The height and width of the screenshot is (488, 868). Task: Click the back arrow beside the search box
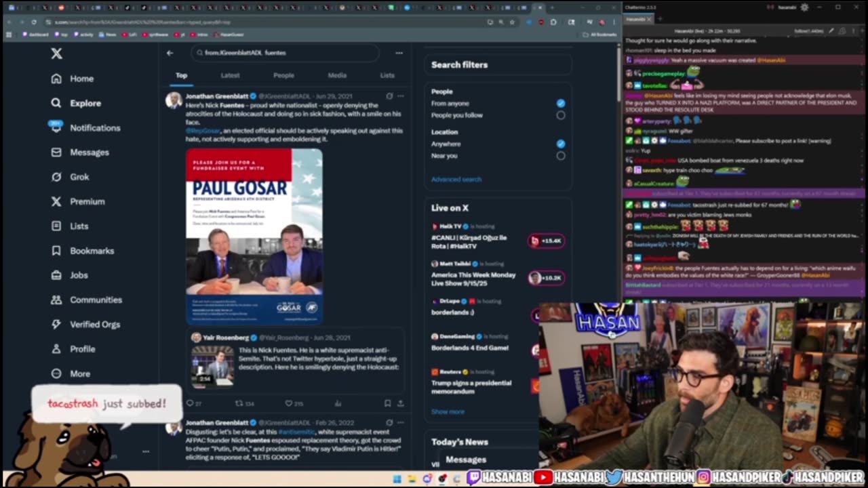click(x=170, y=53)
